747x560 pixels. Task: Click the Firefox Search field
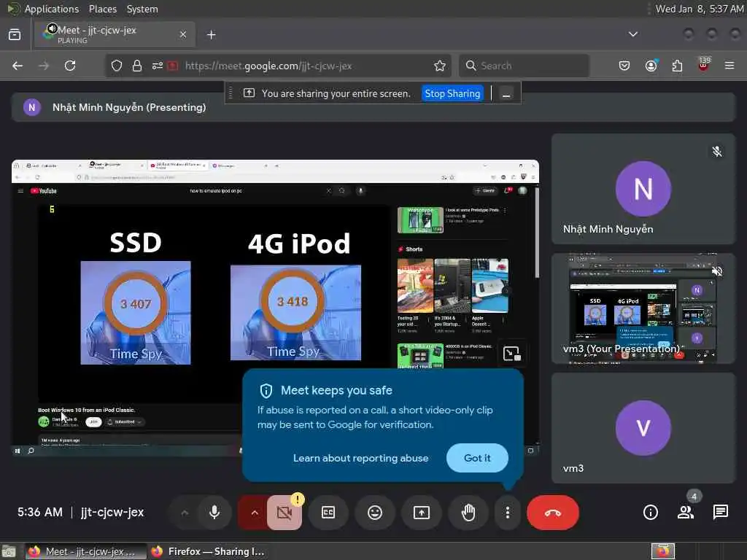coord(524,66)
